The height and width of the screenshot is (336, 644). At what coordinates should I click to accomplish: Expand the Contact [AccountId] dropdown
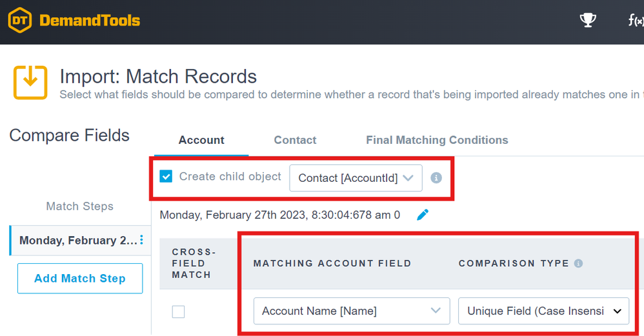[356, 178]
